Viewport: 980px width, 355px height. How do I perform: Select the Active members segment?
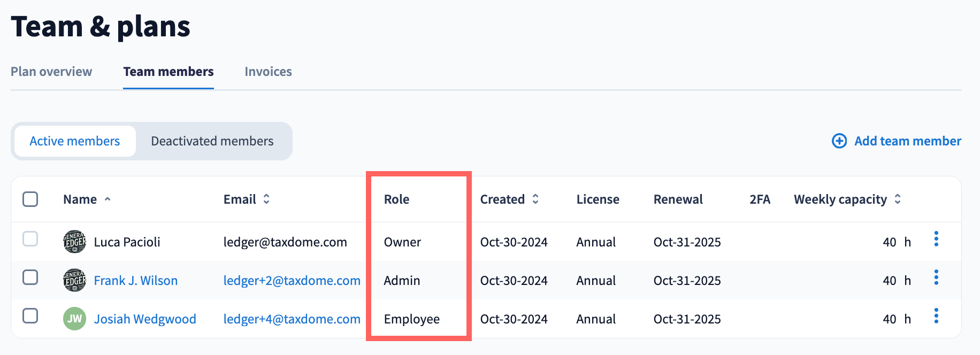click(75, 141)
